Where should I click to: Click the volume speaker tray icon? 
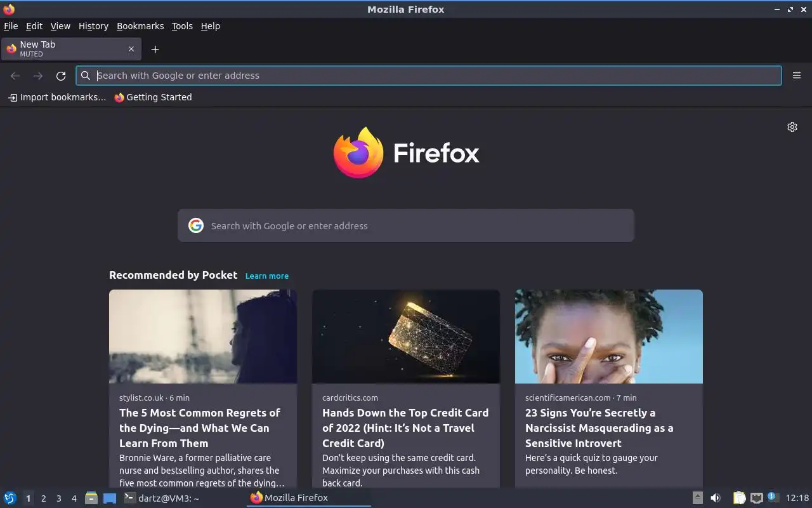click(716, 498)
